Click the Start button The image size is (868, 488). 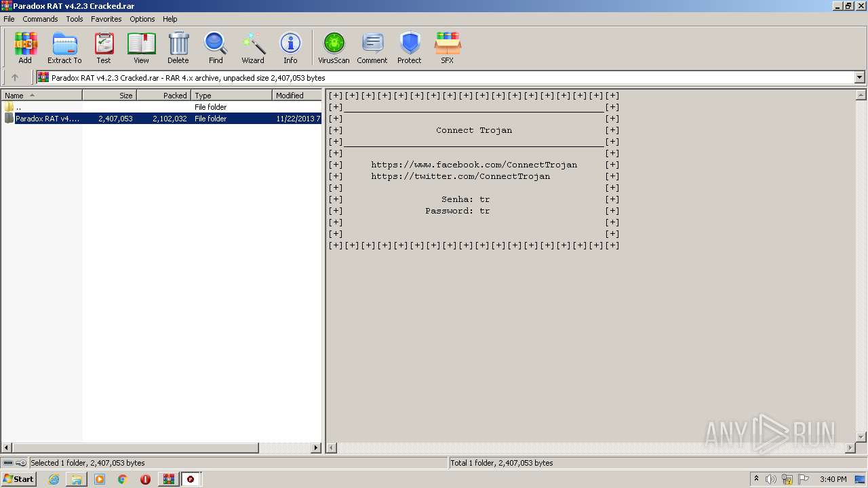pos(19,479)
